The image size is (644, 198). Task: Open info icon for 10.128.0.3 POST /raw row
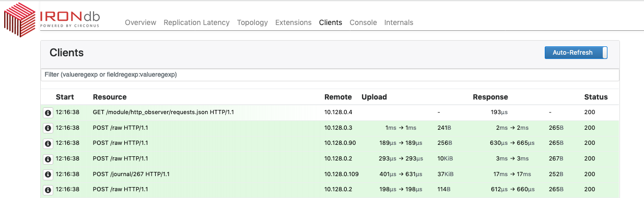click(x=48, y=128)
